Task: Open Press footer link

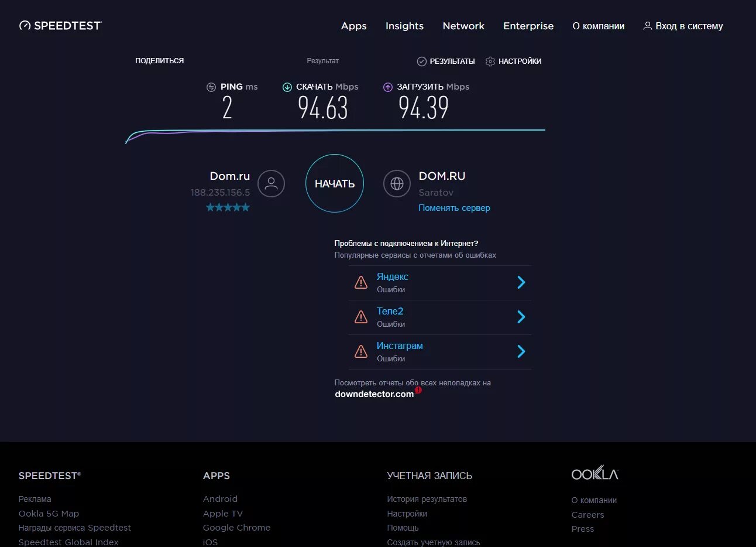Action: click(x=582, y=529)
